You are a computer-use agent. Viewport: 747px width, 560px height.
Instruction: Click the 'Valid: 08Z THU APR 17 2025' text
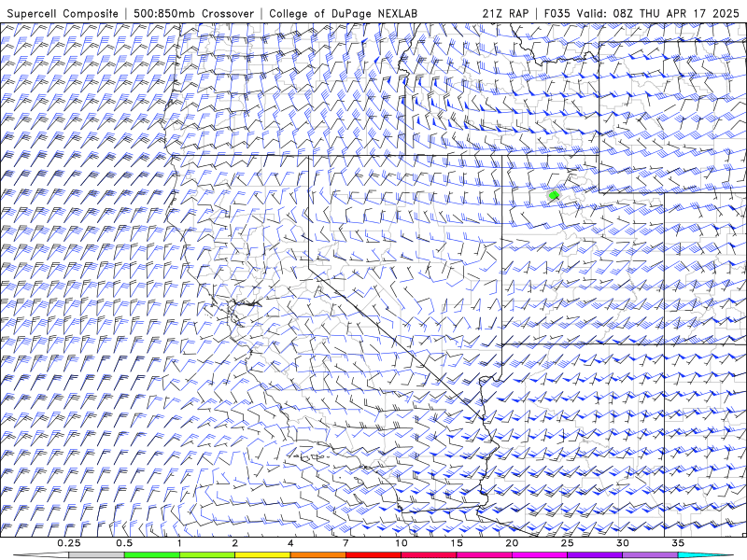click(658, 13)
